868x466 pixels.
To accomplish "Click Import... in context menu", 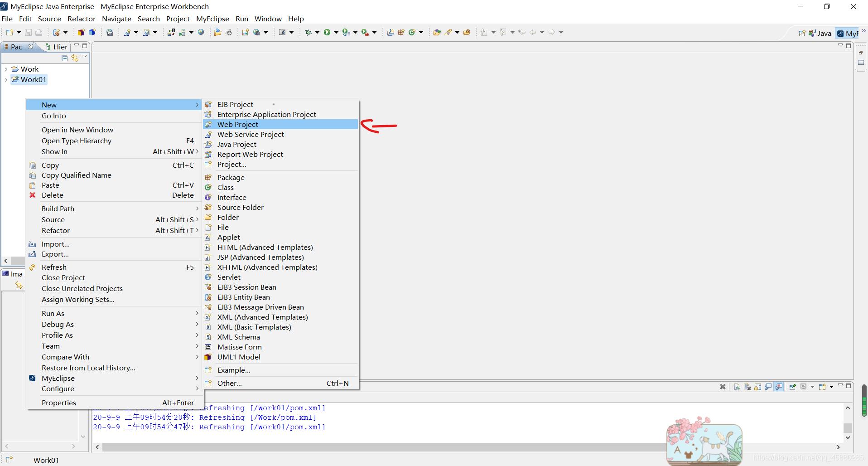I will click(115, 244).
